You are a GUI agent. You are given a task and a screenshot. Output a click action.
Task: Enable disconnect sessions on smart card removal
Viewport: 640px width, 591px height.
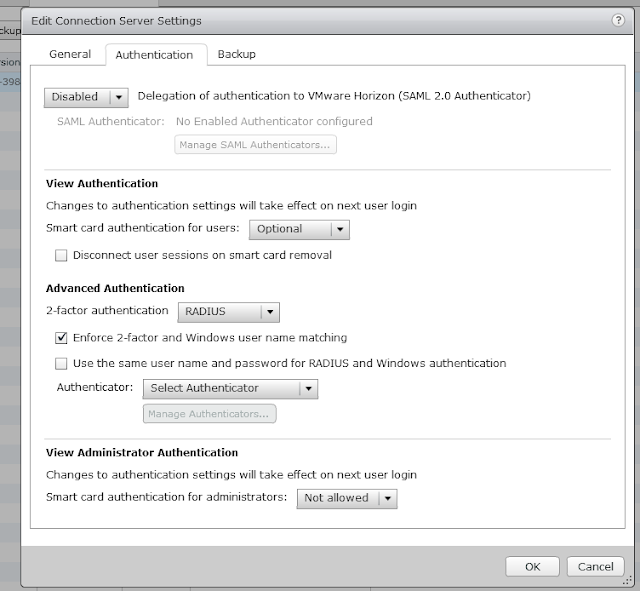pos(62,256)
